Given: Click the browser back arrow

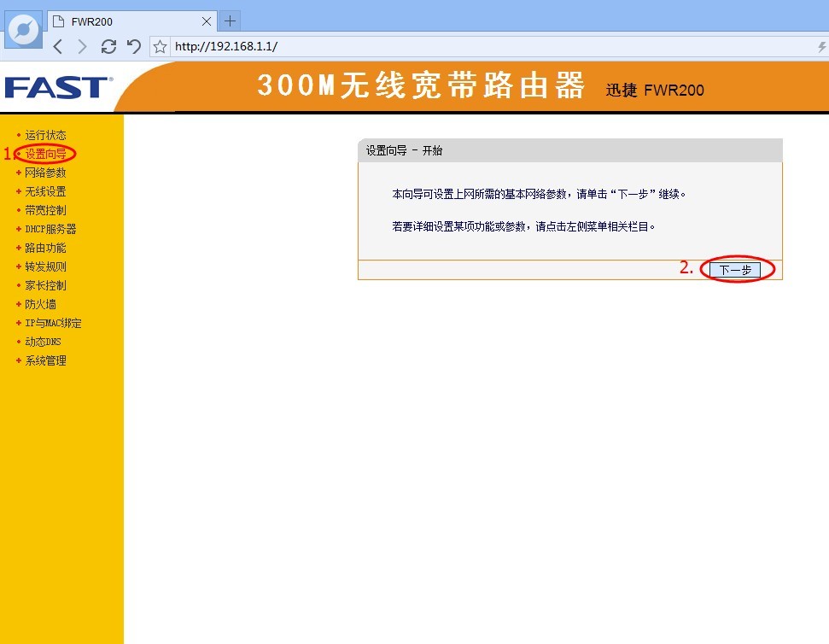Looking at the screenshot, I should (58, 46).
